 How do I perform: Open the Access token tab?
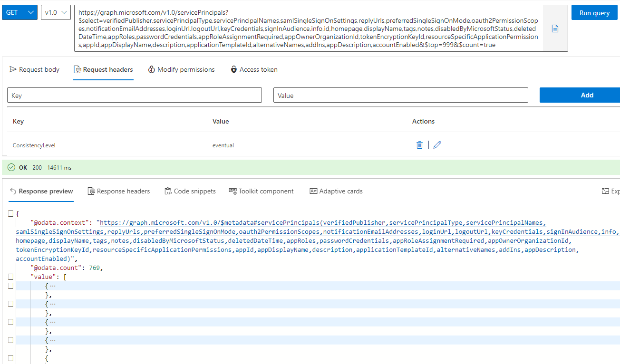[254, 69]
